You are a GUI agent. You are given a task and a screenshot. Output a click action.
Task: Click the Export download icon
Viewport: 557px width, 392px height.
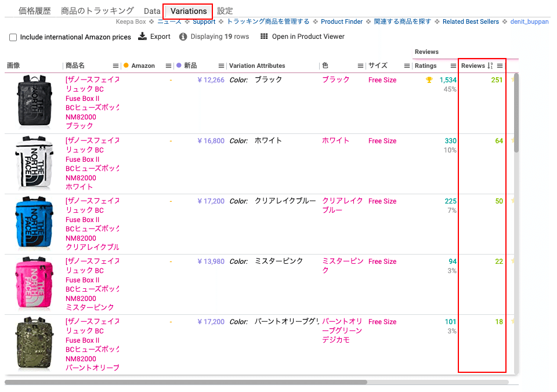click(143, 37)
